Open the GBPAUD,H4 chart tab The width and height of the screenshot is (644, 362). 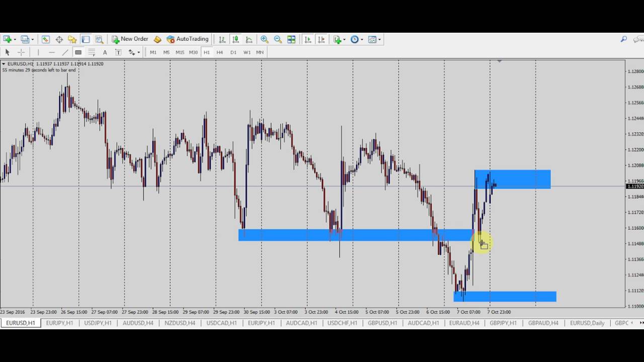coord(543,323)
